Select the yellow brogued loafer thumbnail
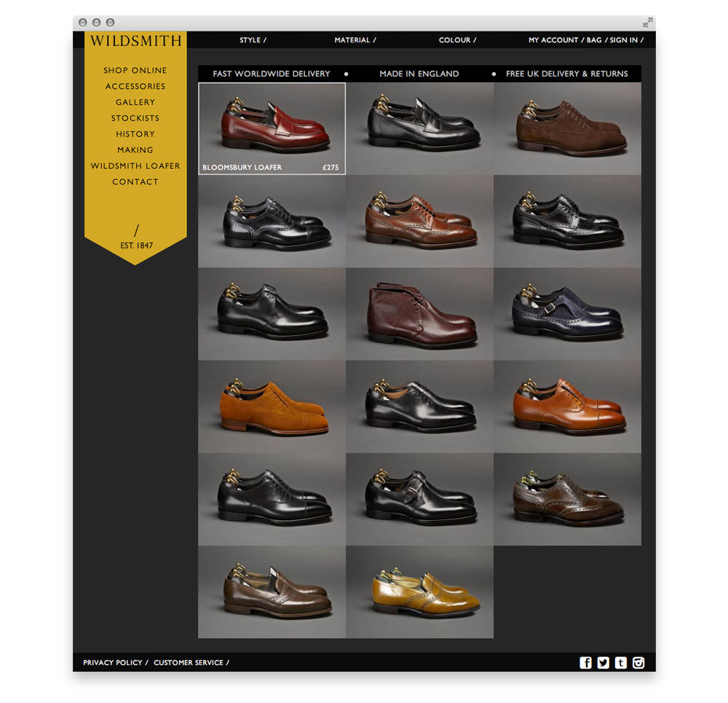 point(420,592)
